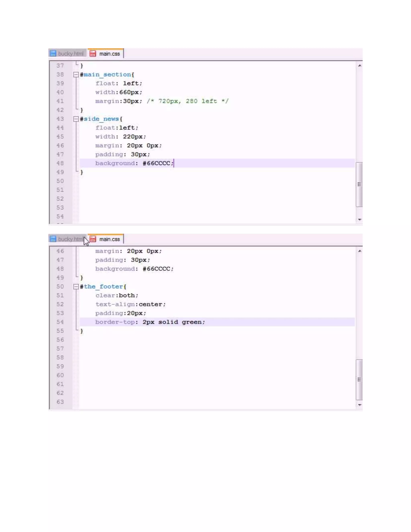Click closing brace on line 55
The height and width of the screenshot is (532, 411).
point(81,331)
